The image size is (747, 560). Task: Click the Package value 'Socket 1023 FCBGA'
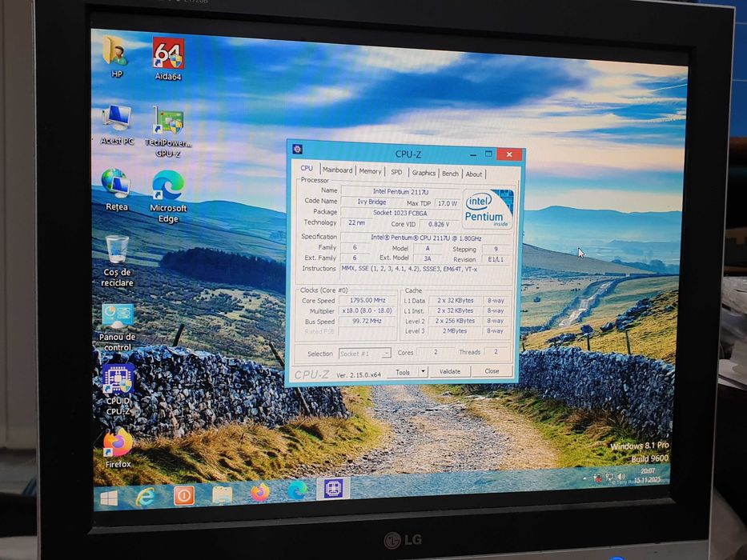click(400, 213)
